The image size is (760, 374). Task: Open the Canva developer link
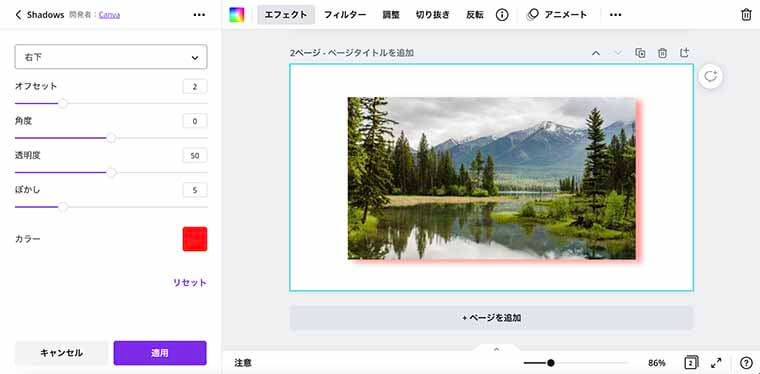[x=110, y=15]
